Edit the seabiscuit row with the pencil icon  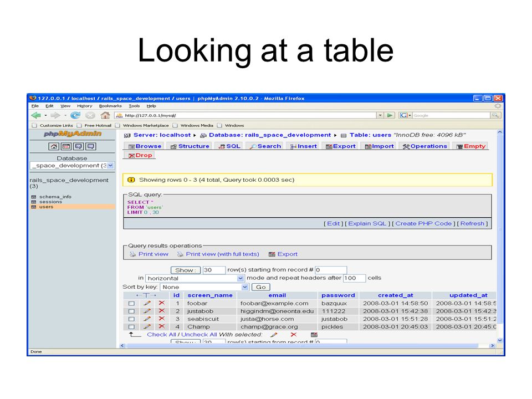pyautogui.click(x=147, y=319)
